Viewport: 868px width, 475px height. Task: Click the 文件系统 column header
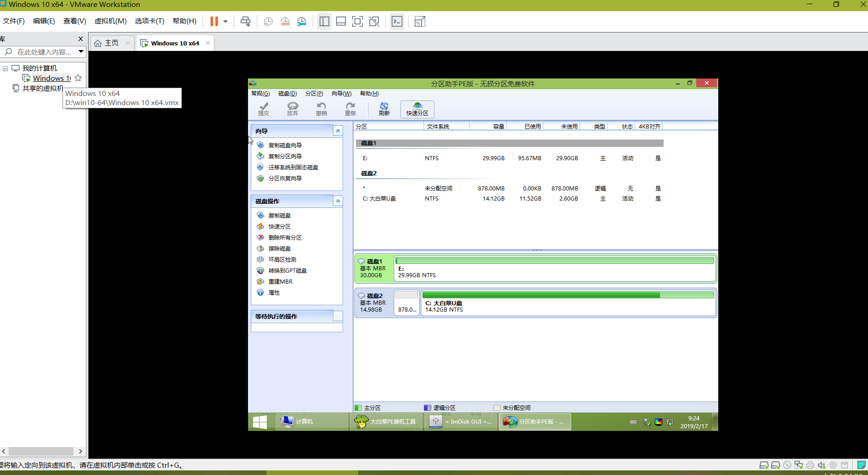(x=446, y=126)
